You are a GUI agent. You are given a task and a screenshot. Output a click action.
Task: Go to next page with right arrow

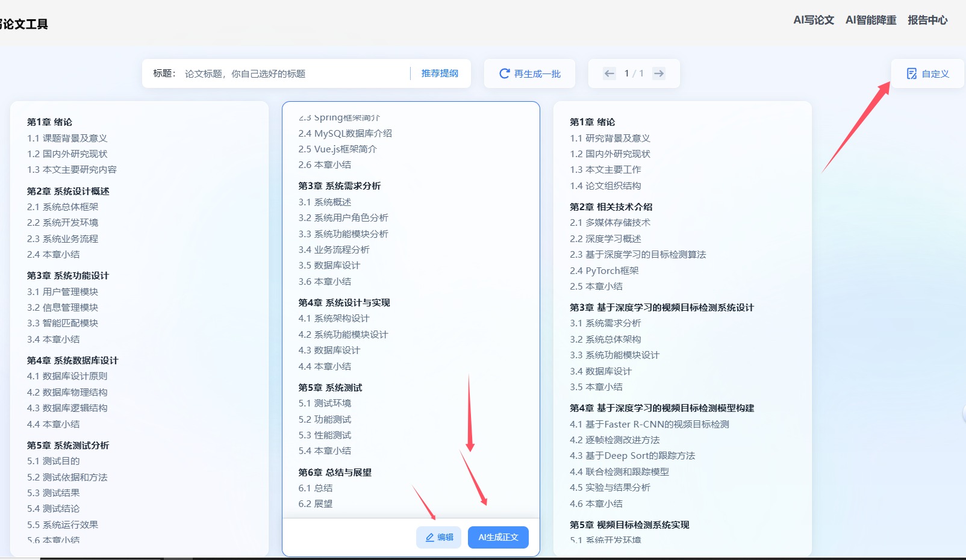pyautogui.click(x=659, y=73)
